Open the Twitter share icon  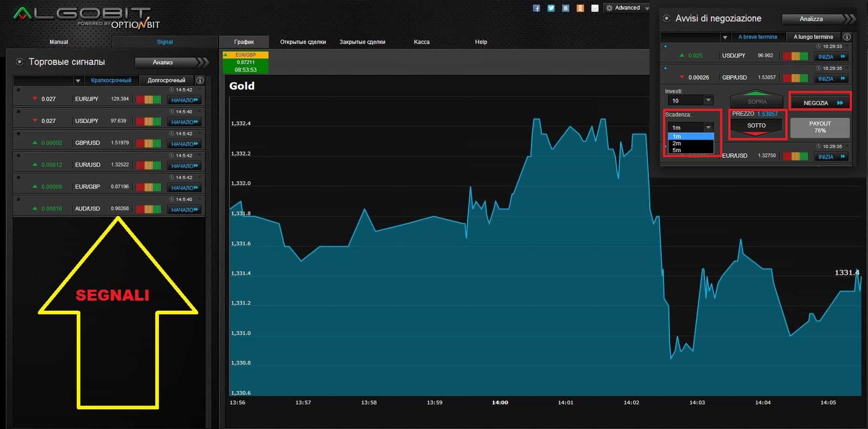point(551,8)
